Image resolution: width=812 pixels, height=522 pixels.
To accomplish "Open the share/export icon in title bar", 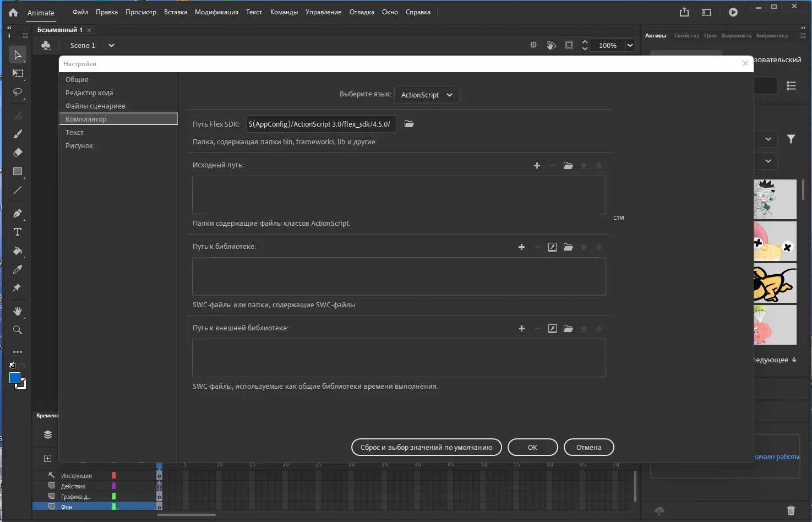I will 684,12.
